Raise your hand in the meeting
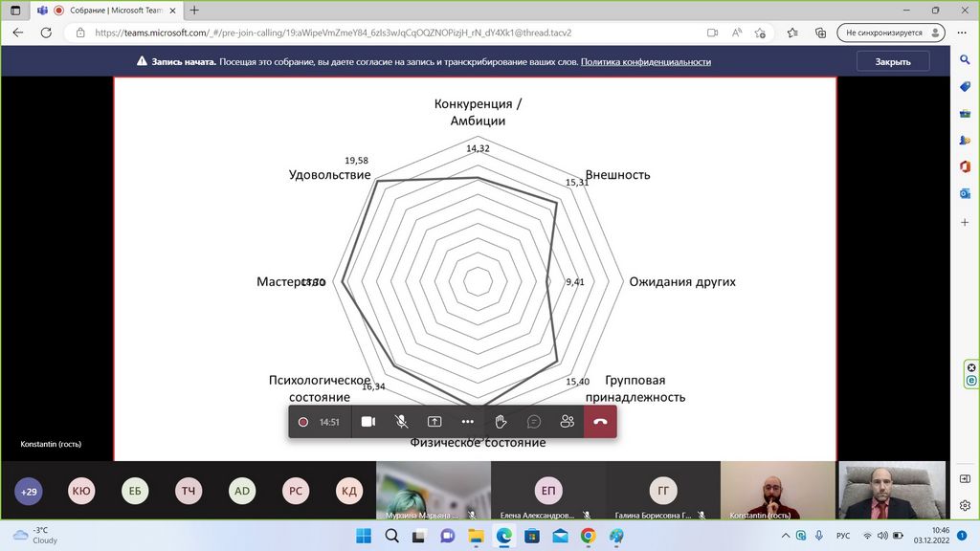Image resolution: width=980 pixels, height=551 pixels. point(501,422)
